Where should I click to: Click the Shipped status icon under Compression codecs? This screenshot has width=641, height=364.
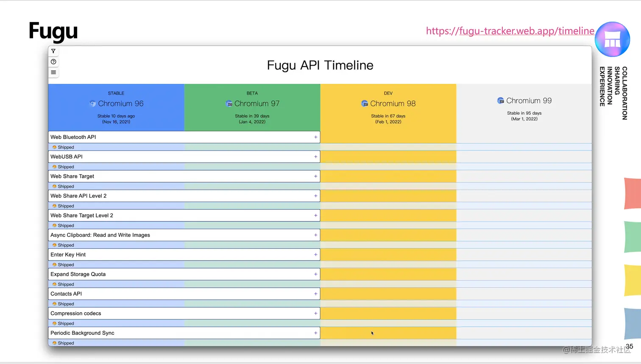(x=54, y=323)
